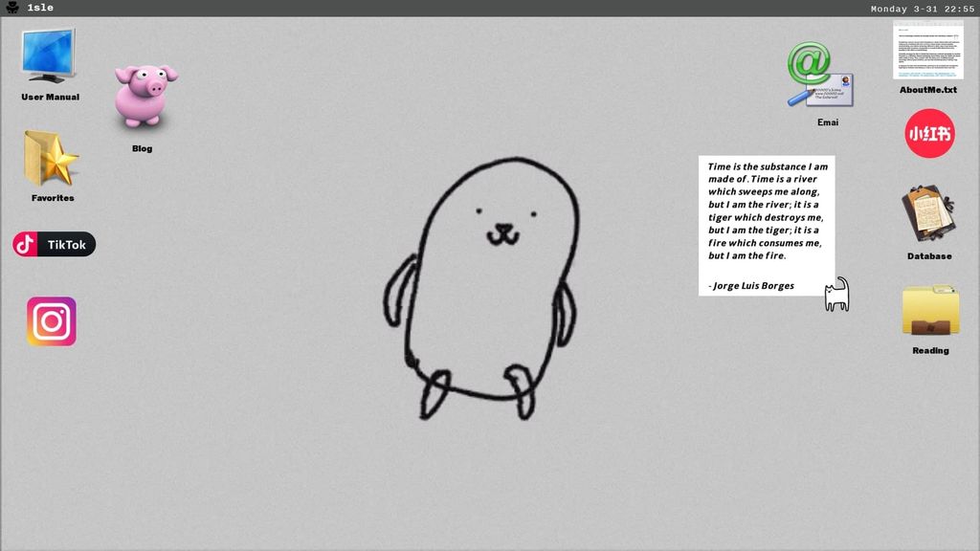
Task: Open the isle menu in top bar
Action: point(40,8)
